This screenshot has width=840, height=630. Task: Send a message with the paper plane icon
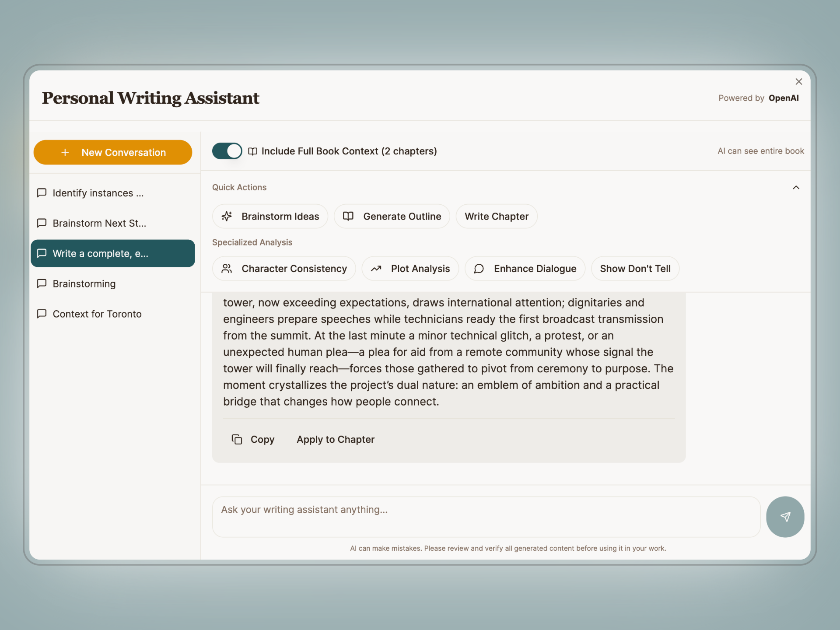point(784,517)
